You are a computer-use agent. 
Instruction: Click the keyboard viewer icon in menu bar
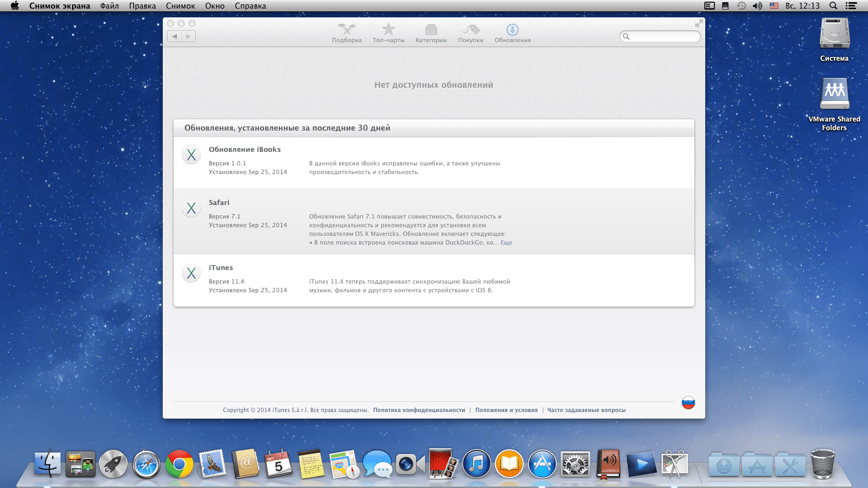click(710, 6)
